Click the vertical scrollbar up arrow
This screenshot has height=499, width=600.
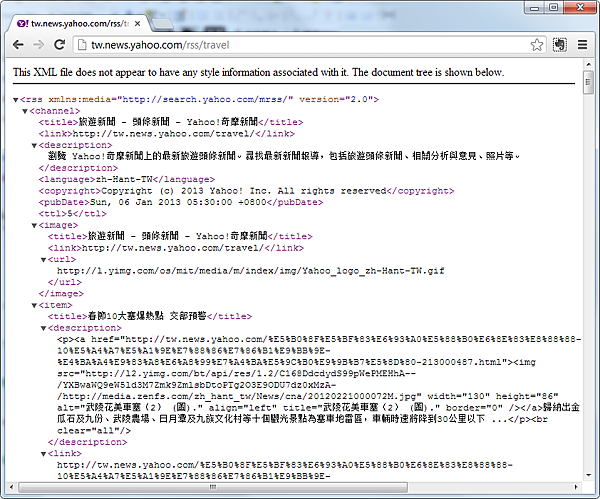589,64
